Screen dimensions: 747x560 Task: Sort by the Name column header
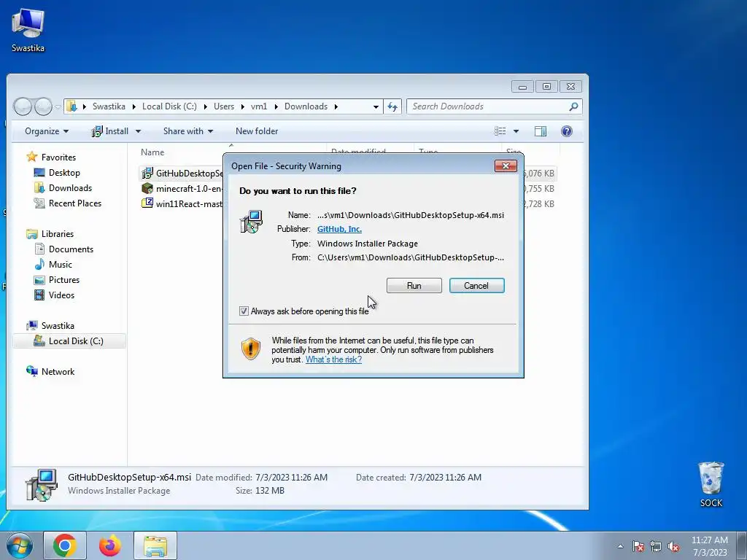click(x=152, y=152)
